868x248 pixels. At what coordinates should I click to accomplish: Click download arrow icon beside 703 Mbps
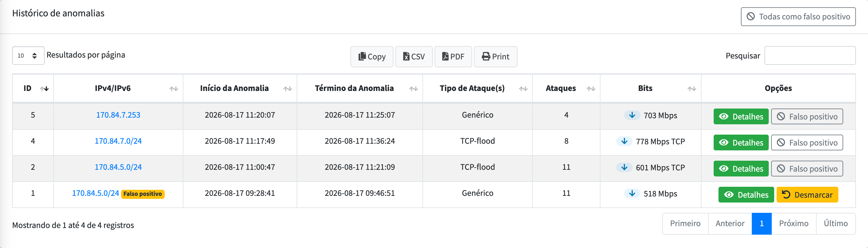click(x=632, y=115)
